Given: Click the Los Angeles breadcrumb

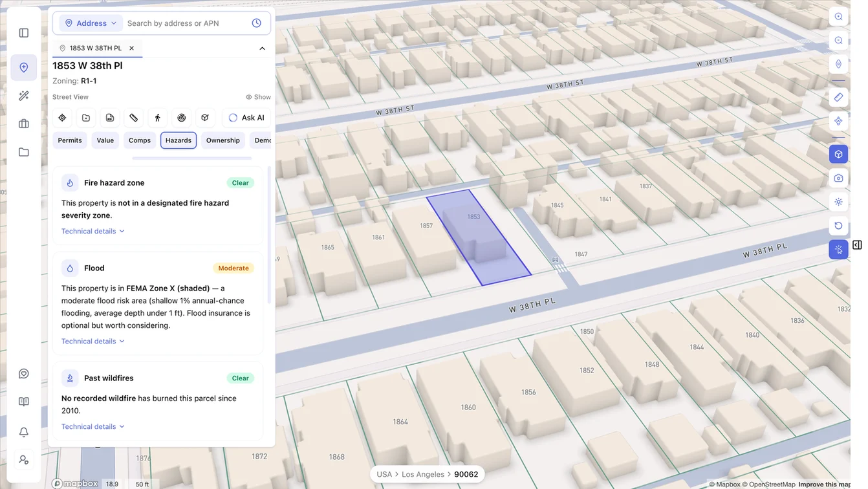Looking at the screenshot, I should point(423,474).
